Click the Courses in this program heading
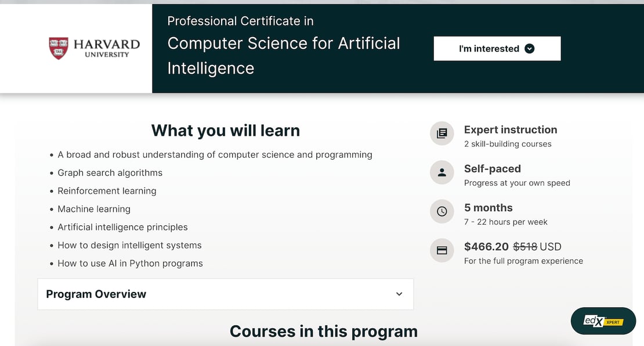The width and height of the screenshot is (644, 346). [323, 331]
